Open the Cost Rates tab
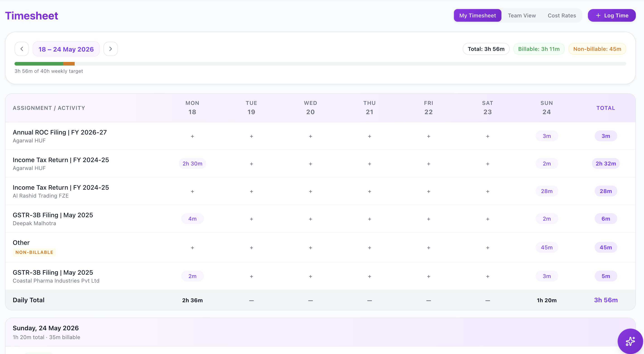The height and width of the screenshot is (354, 644). click(x=561, y=16)
